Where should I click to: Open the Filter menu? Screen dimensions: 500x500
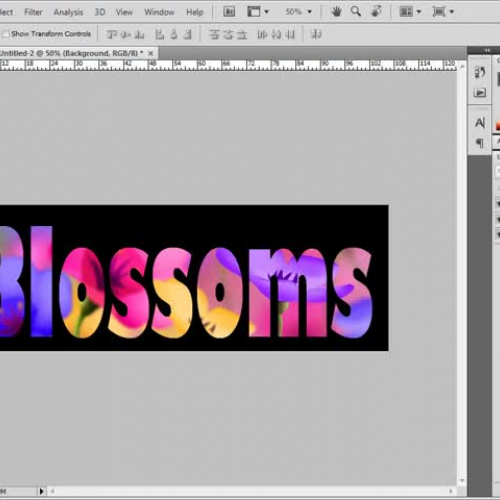pos(33,12)
